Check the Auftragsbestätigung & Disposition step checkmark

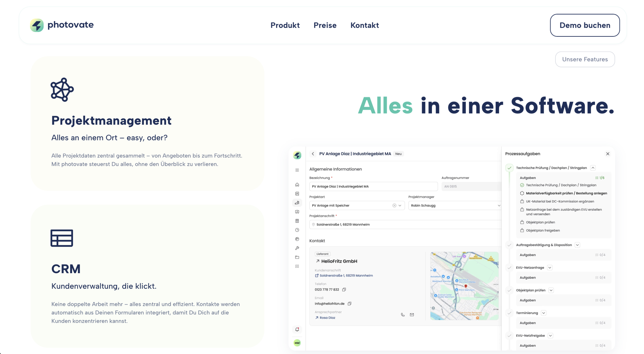(x=509, y=245)
